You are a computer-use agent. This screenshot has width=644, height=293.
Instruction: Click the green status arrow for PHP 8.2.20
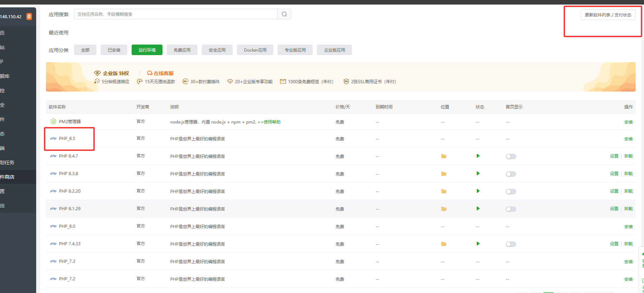tap(478, 191)
